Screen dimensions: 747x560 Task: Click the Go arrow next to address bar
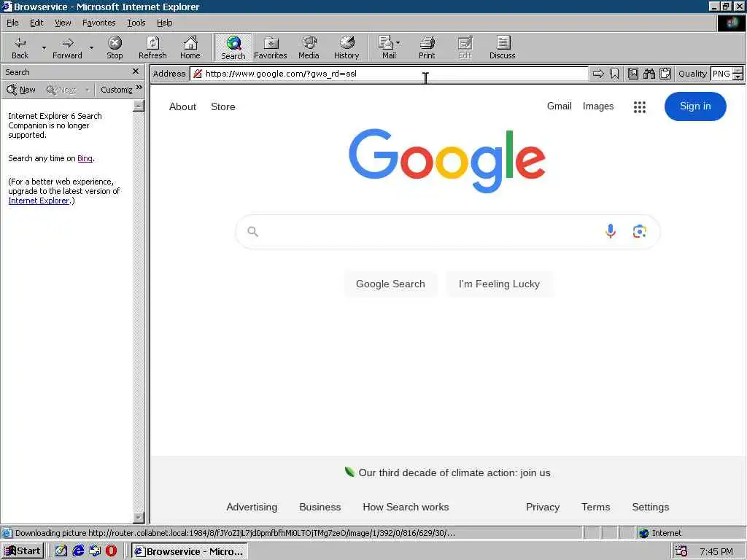pyautogui.click(x=598, y=74)
